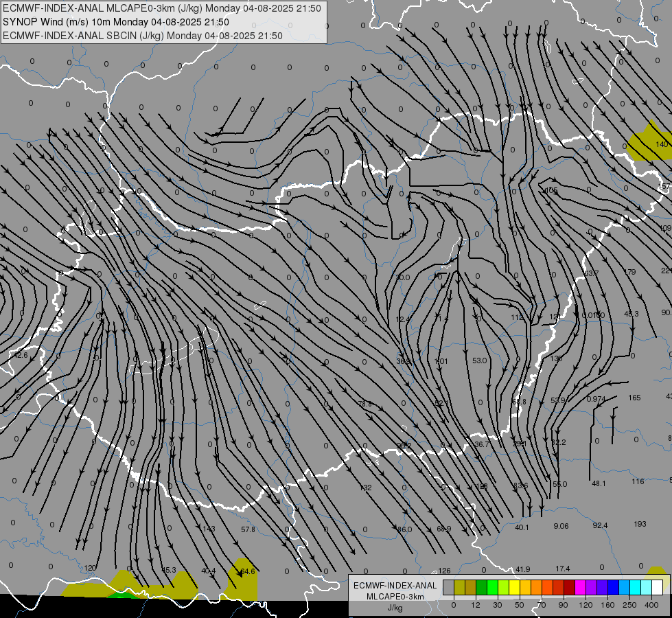
Task: Click the SBCIN header line in title box
Action: pyautogui.click(x=143, y=36)
